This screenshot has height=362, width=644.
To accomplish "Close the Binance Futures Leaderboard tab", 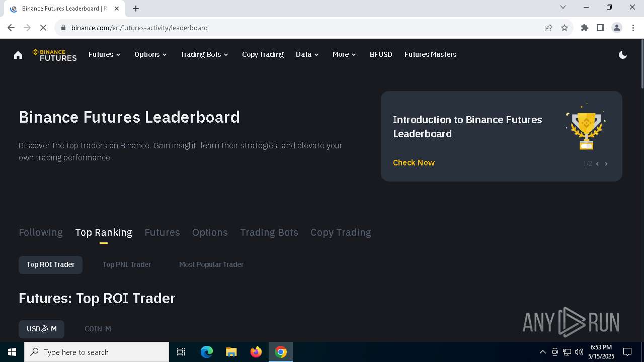I will click(x=117, y=9).
